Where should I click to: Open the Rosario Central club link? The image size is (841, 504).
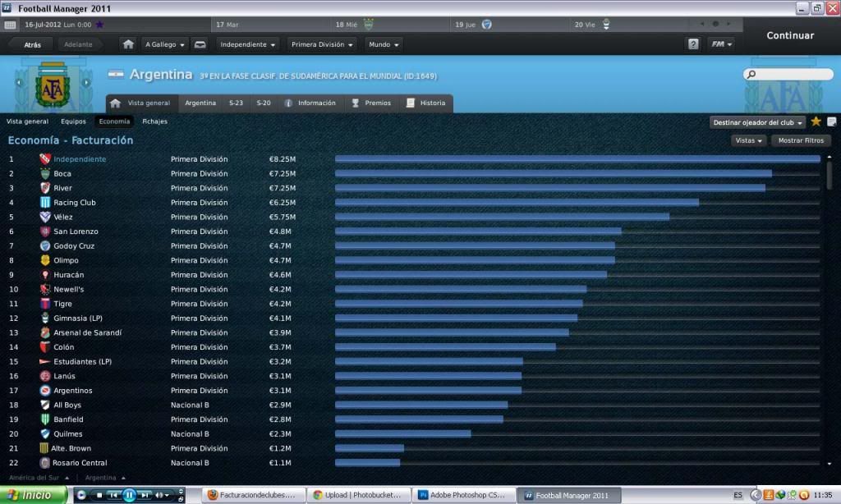click(x=80, y=463)
